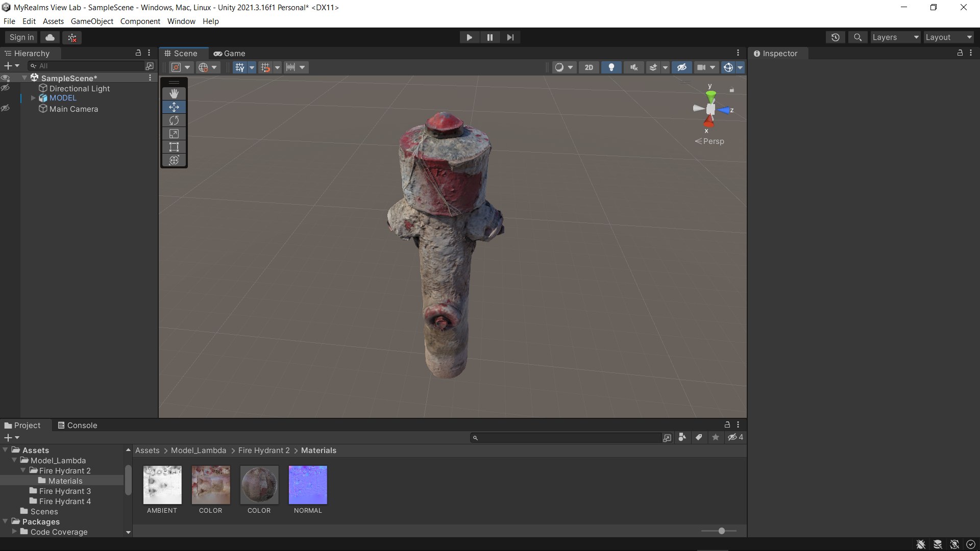Open SampleScene context menu dots

pyautogui.click(x=150, y=78)
